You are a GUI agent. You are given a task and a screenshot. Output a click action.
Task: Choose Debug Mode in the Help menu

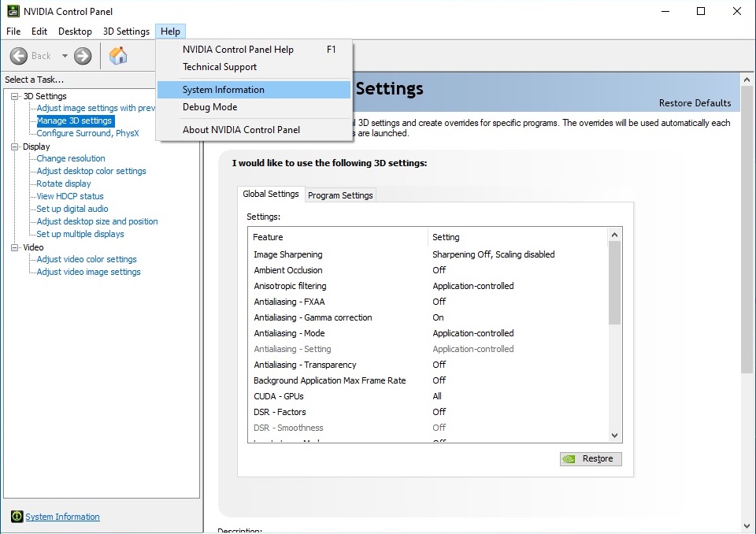point(209,107)
